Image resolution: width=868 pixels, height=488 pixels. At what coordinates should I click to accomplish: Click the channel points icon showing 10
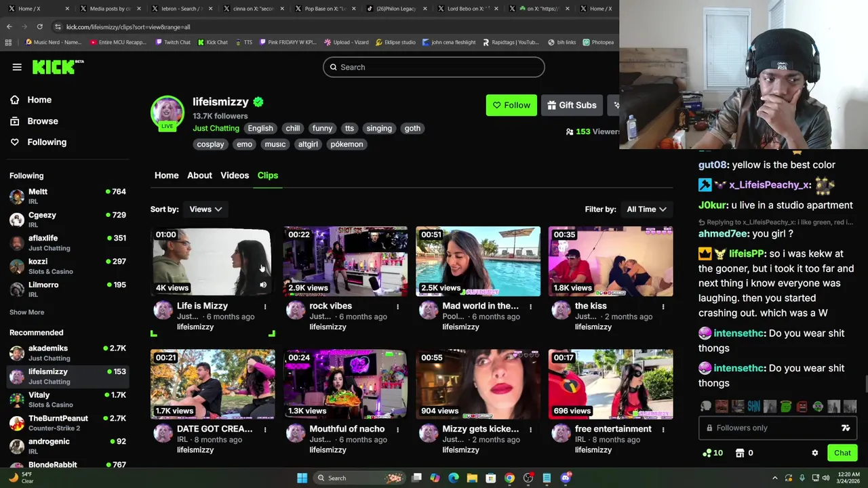point(713,453)
